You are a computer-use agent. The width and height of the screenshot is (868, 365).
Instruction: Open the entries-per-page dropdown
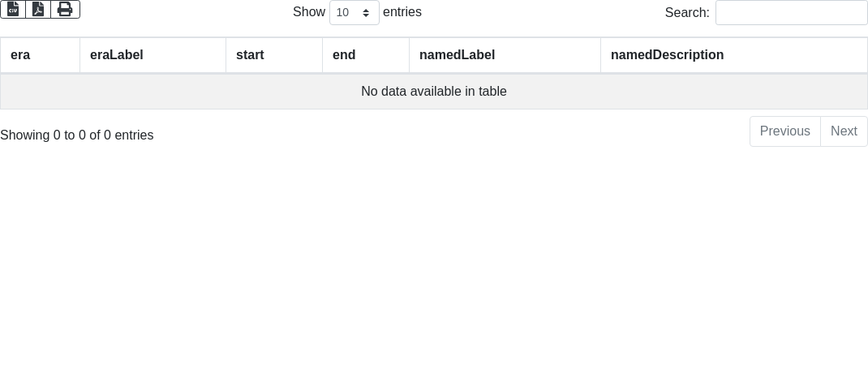click(354, 12)
